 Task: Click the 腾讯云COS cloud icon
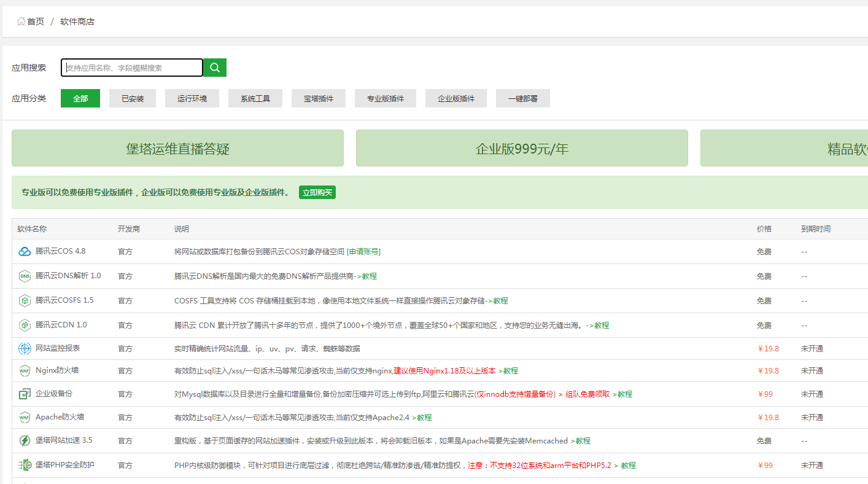pos(25,251)
